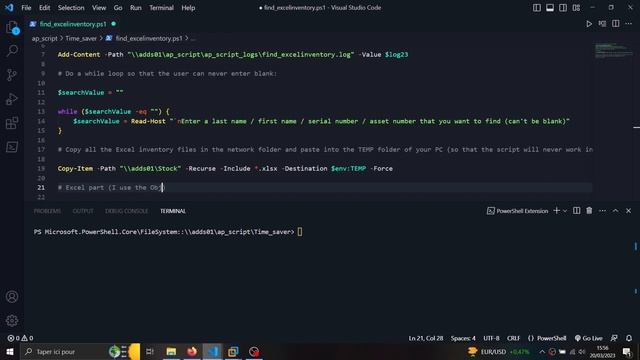Open the Accounts menu icon
Viewport: 640px width, 360px height.
[12, 297]
